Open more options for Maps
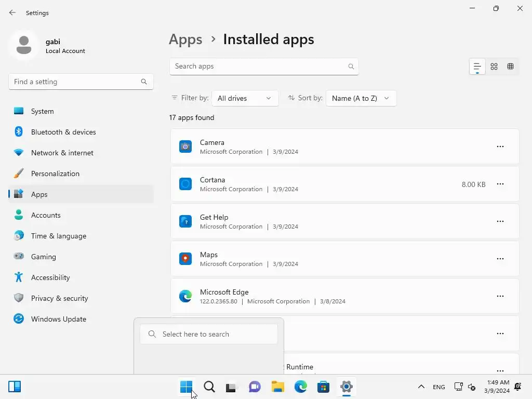Screen dimensions: 532x399 [x=500, y=259]
